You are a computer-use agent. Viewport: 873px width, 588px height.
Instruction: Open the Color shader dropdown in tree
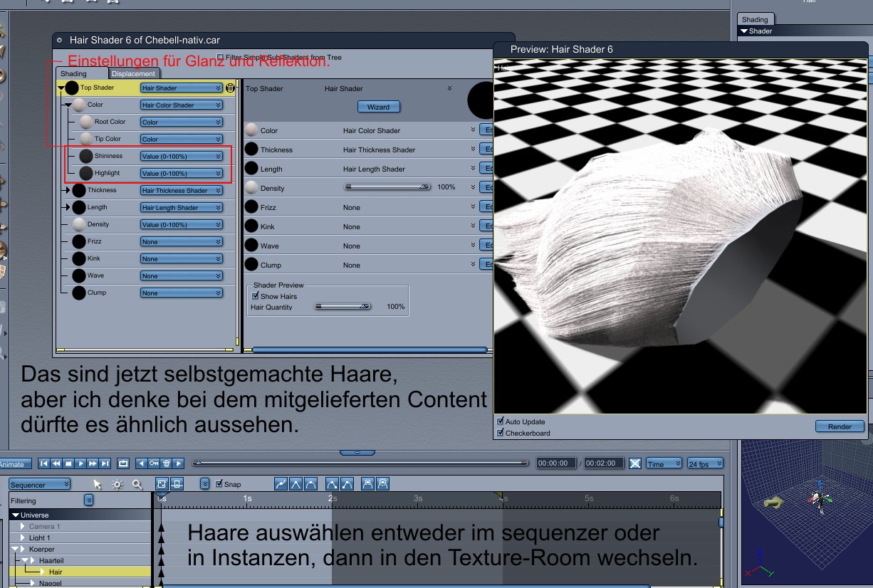coord(182,105)
